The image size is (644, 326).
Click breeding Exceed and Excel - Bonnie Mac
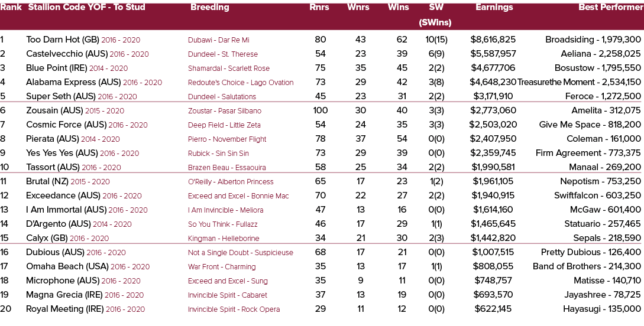(x=238, y=196)
